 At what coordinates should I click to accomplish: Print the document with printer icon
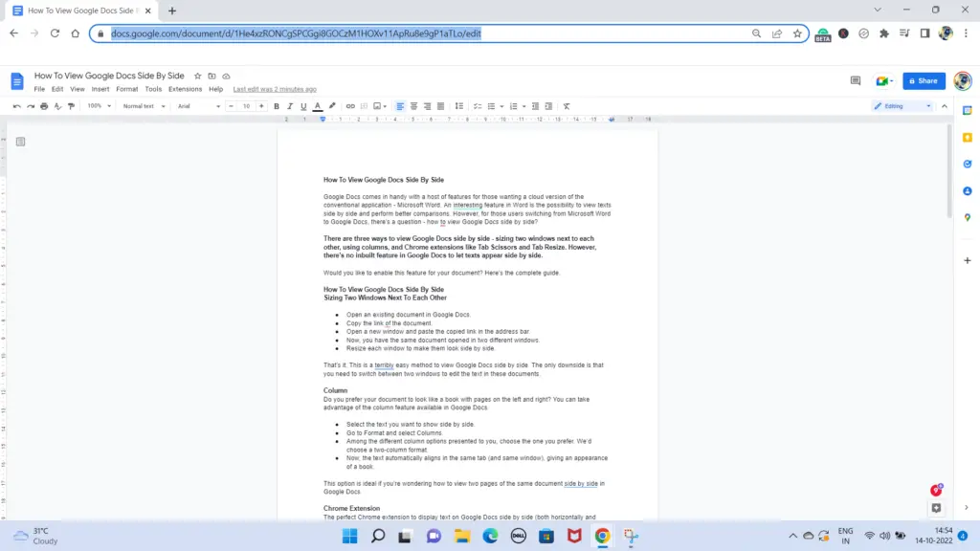[44, 106]
